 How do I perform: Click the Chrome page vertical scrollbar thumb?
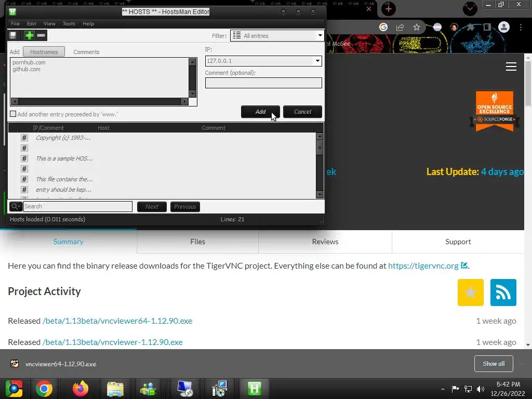point(528,85)
